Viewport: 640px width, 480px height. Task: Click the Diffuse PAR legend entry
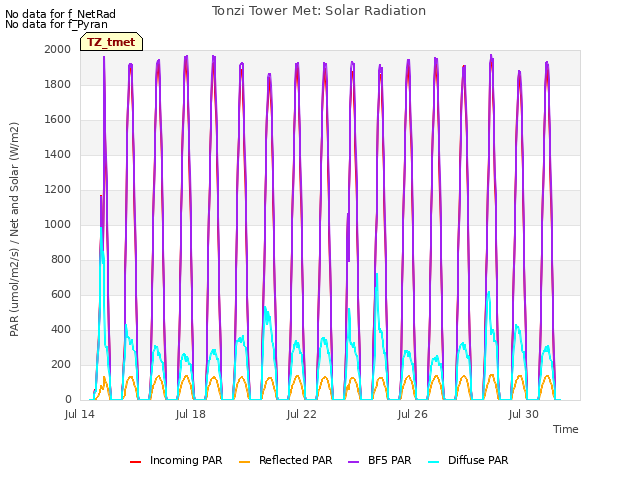[468, 460]
